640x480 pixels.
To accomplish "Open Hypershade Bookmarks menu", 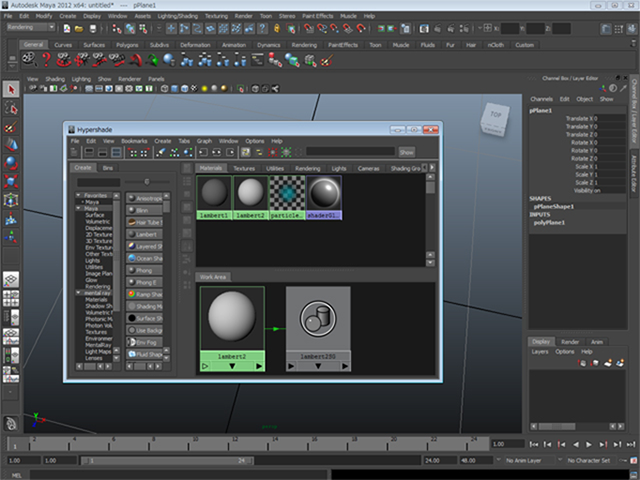I will click(134, 141).
